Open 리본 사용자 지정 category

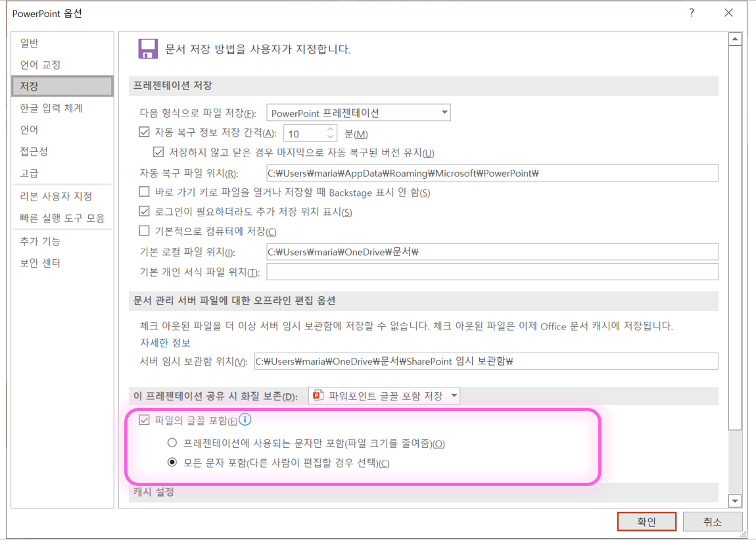tap(62, 197)
